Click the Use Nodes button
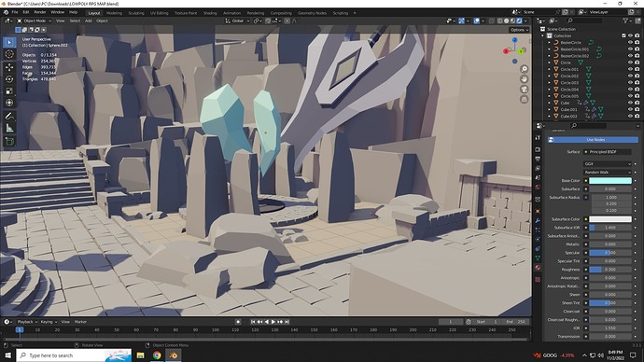 [593, 140]
